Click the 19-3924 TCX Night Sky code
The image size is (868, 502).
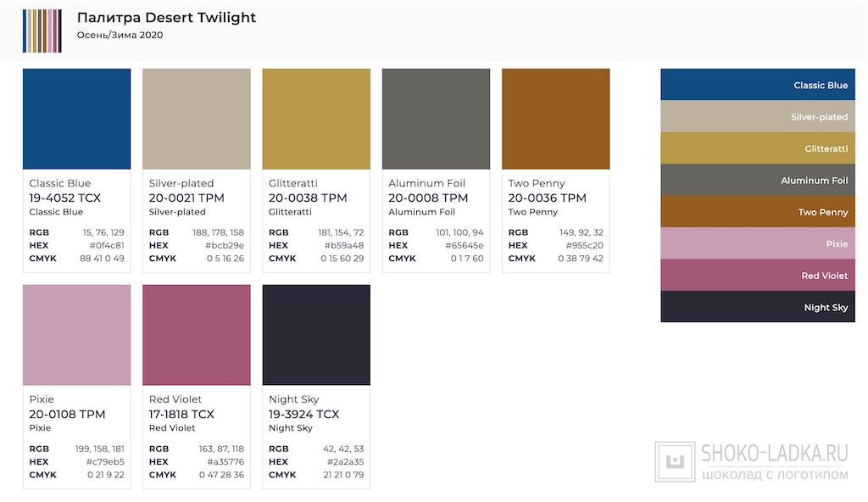tap(303, 414)
